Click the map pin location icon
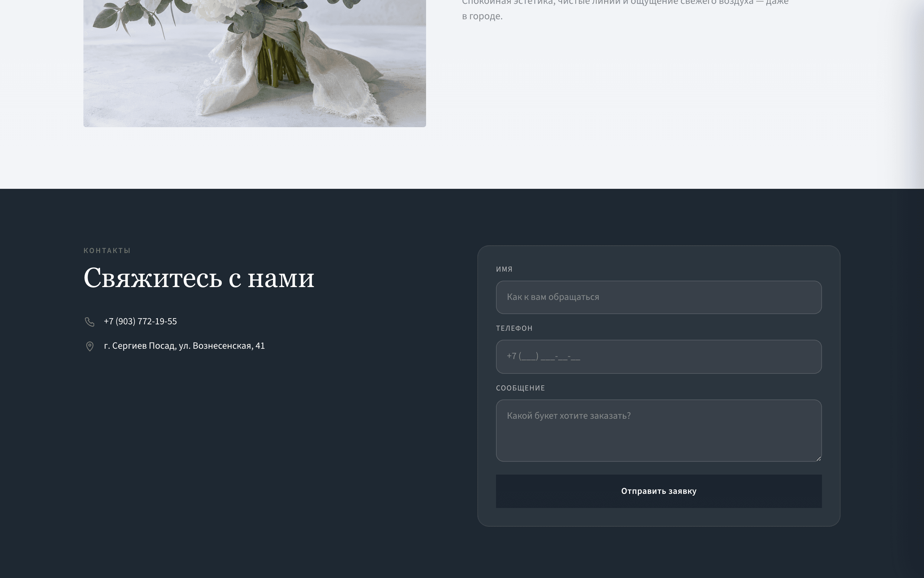The height and width of the screenshot is (578, 924). click(89, 346)
